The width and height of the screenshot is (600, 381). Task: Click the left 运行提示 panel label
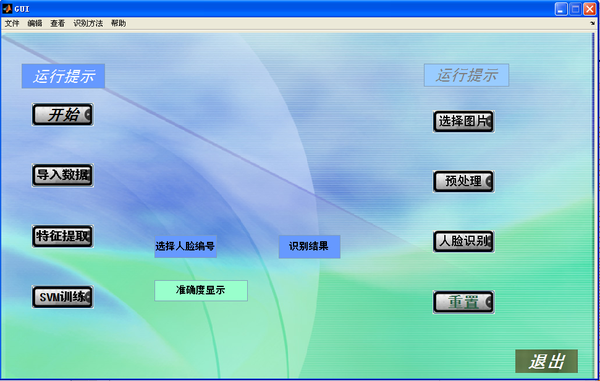click(63, 76)
